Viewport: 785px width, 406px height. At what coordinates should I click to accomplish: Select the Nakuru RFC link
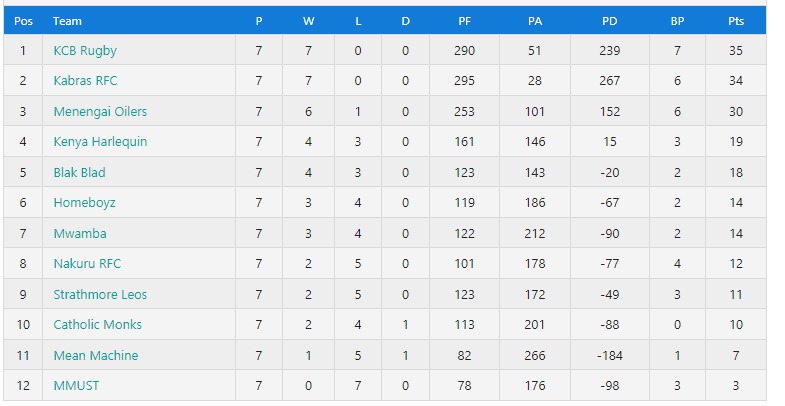click(87, 263)
